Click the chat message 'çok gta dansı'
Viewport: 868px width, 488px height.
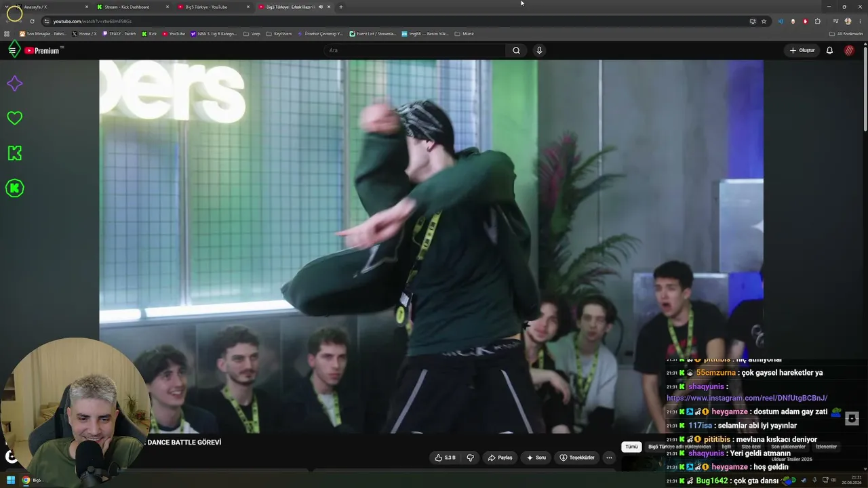point(757,481)
